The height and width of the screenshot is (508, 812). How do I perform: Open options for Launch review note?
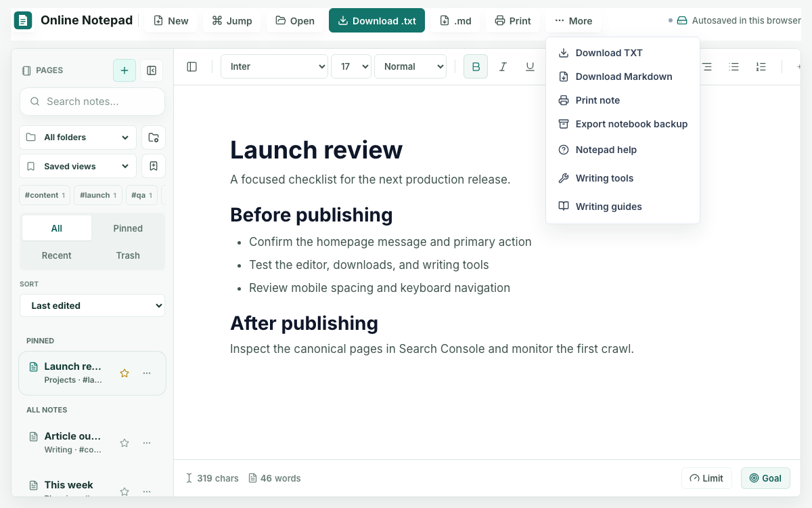coord(147,373)
